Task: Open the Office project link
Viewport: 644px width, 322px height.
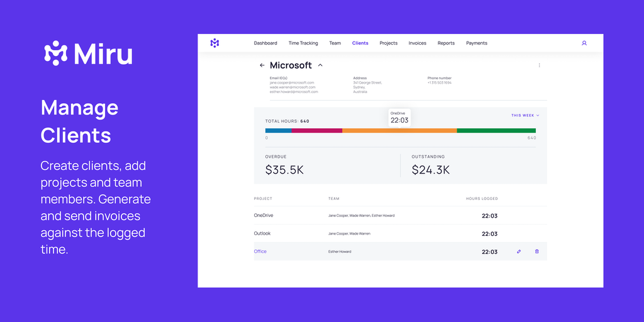Action: click(x=260, y=252)
